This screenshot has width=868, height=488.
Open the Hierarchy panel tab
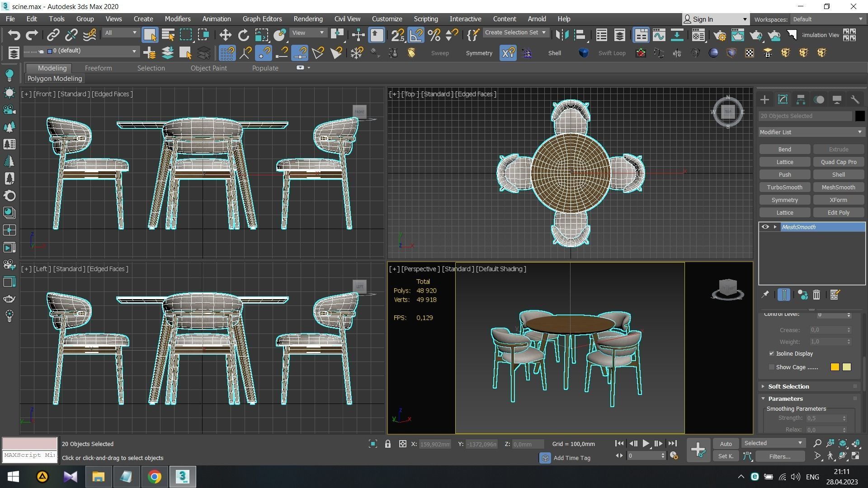click(x=801, y=100)
